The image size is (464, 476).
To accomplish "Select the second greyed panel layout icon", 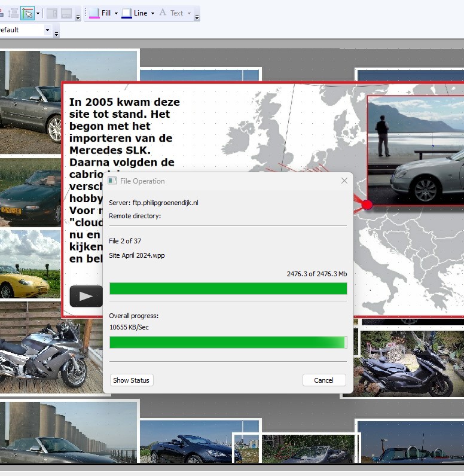I will (x=66, y=13).
